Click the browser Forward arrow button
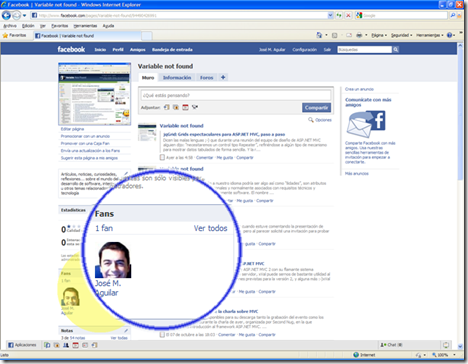The height and width of the screenshot is (364, 468). pyautogui.click(x=16, y=15)
